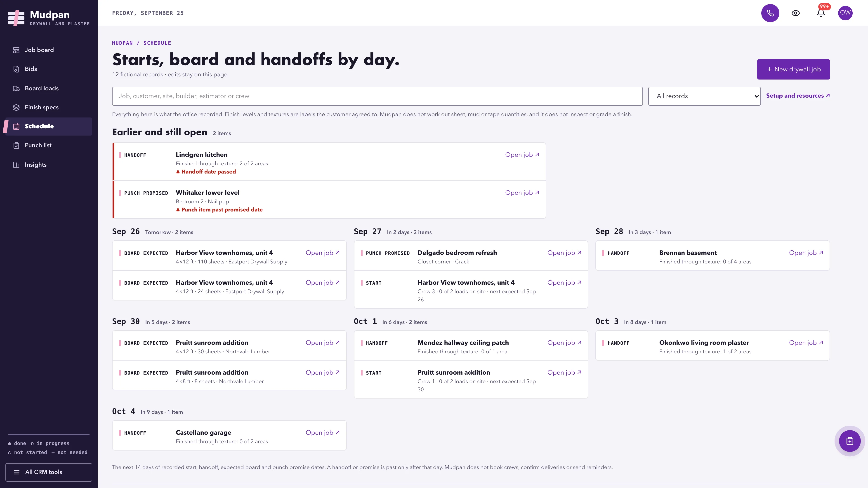Image resolution: width=868 pixels, height=488 pixels.
Task: Click arrow icon on Lindgren kitchen Open job
Action: click(x=537, y=155)
